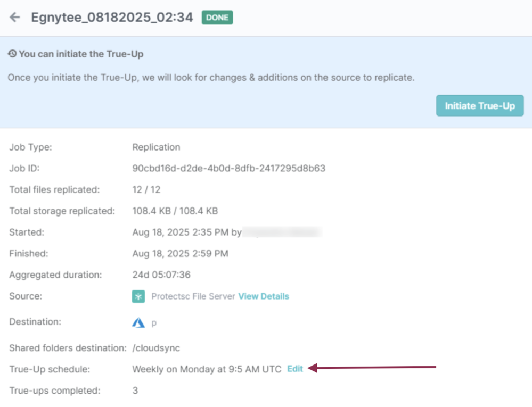Click the back arrow next to Egnytee_08182025_02:34
The width and height of the screenshot is (532, 407).
tap(14, 17)
